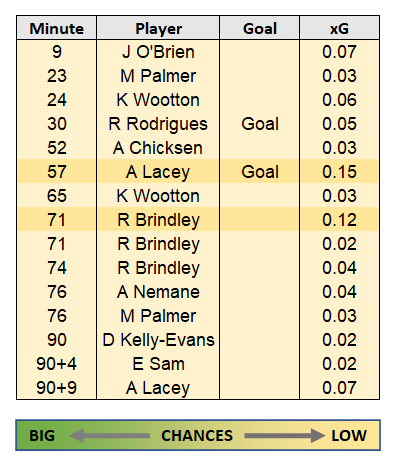This screenshot has height=472, width=396.
Task: Click the 90+4 minute cell
Action: coord(57,364)
